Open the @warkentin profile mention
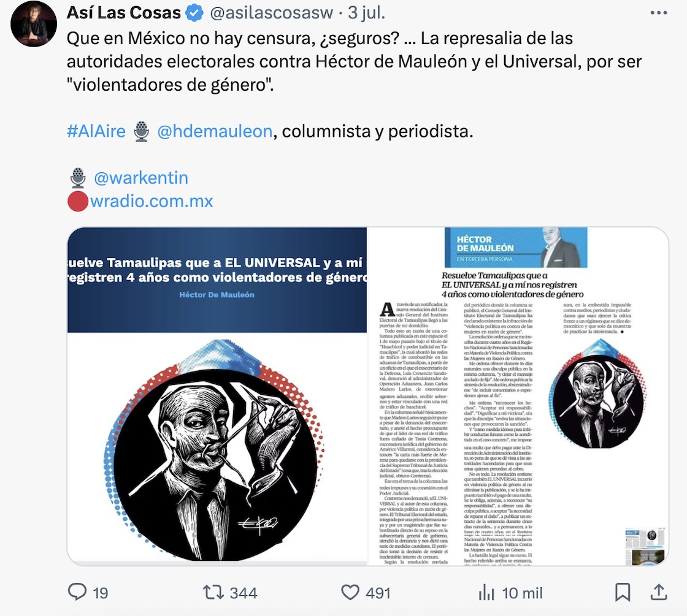 [x=141, y=178]
